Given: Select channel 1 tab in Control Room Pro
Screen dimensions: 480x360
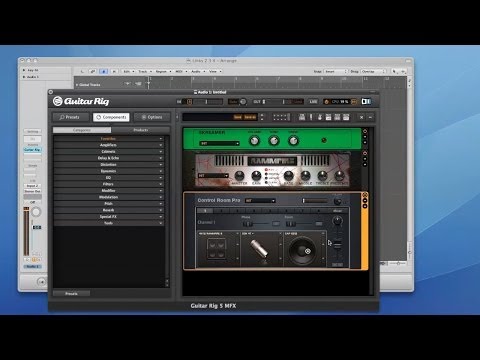Looking at the screenshot, I should point(205,211).
